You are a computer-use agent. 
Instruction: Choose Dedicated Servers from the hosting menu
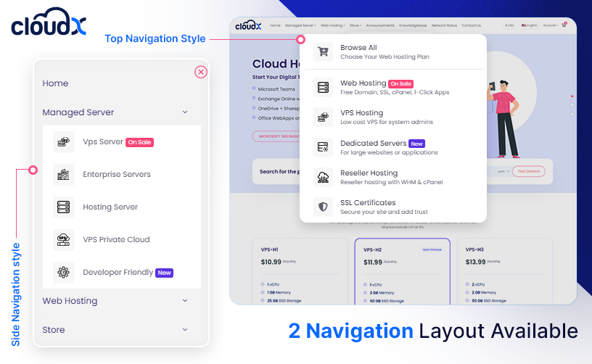(x=374, y=144)
